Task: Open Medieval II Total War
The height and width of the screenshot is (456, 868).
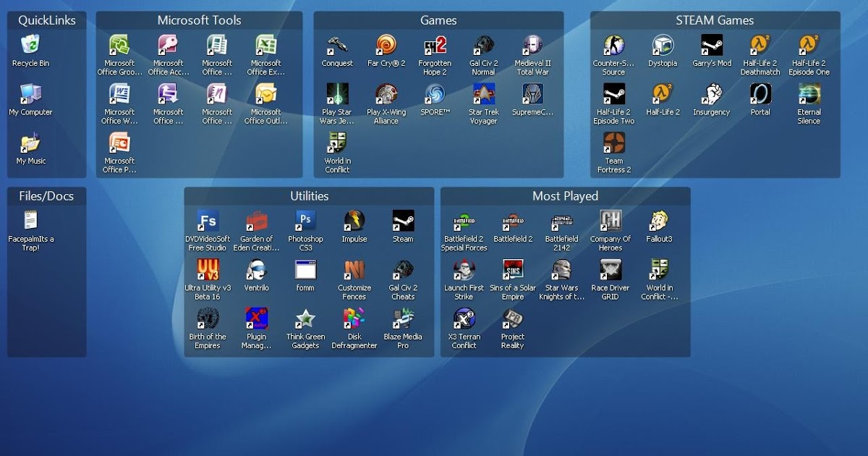Action: point(532,45)
